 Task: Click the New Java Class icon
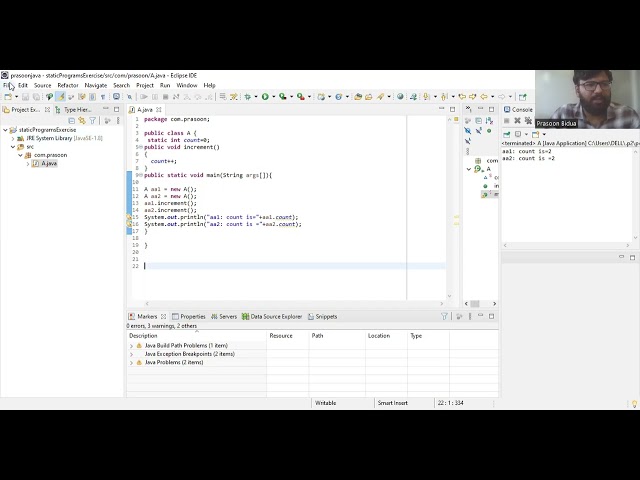click(x=338, y=97)
